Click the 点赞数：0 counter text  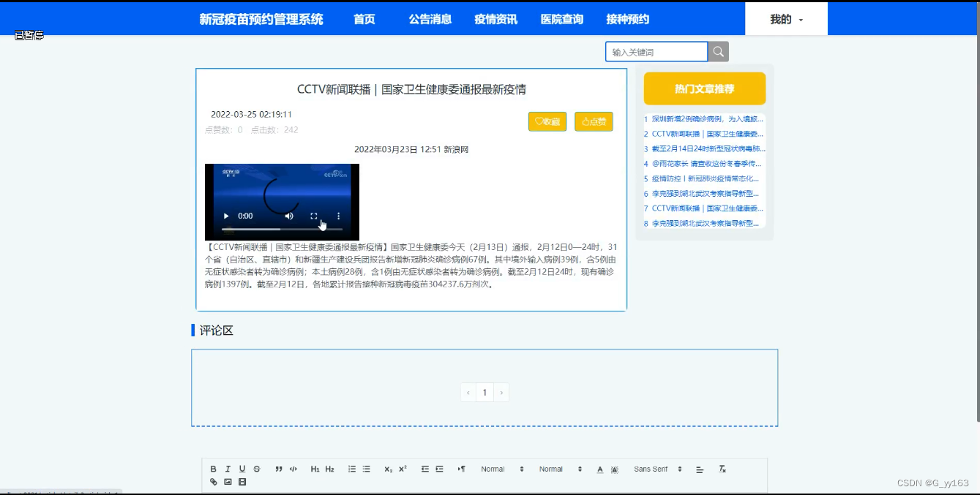(x=224, y=130)
